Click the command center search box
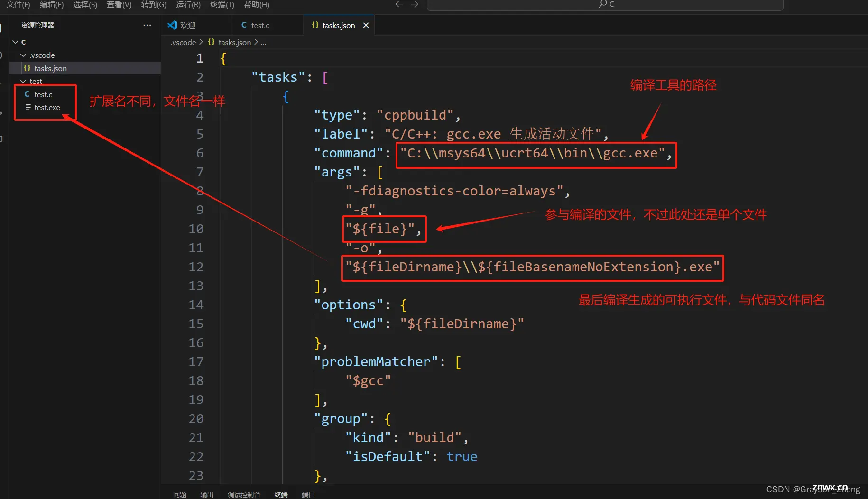868x499 pixels. [x=605, y=4]
